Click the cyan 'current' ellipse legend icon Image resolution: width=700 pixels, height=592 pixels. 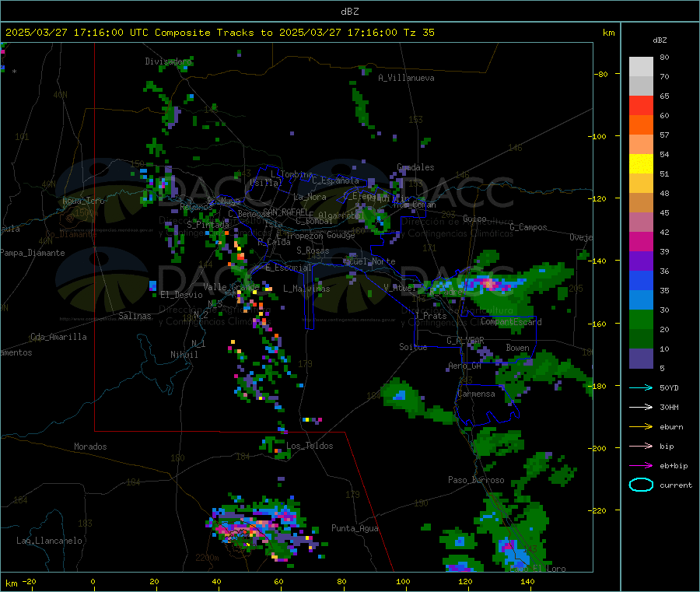[x=641, y=485]
